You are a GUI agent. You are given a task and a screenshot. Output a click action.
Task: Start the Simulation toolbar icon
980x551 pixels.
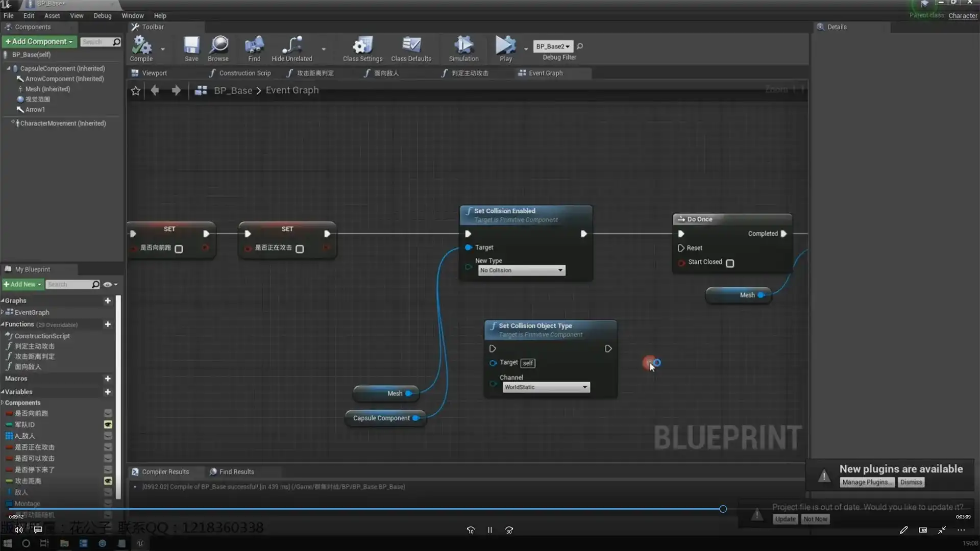(463, 46)
